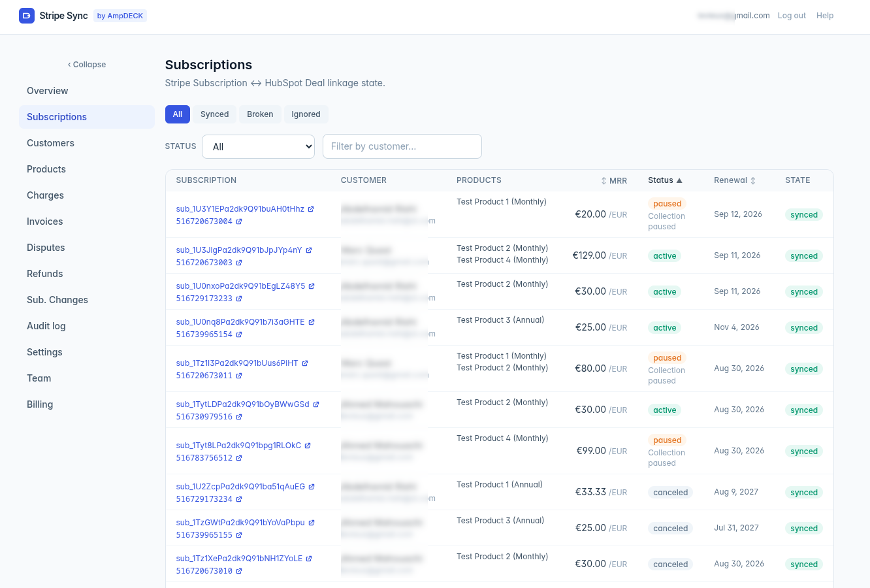
Task: Open the STATUS dropdown set to All
Action: point(259,146)
